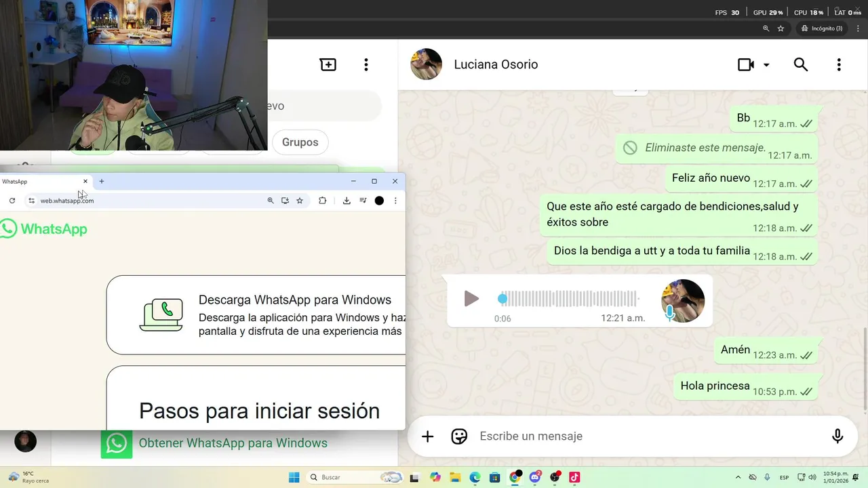Open the extensions puzzle icon in the small window
868x488 pixels.
tap(323, 201)
